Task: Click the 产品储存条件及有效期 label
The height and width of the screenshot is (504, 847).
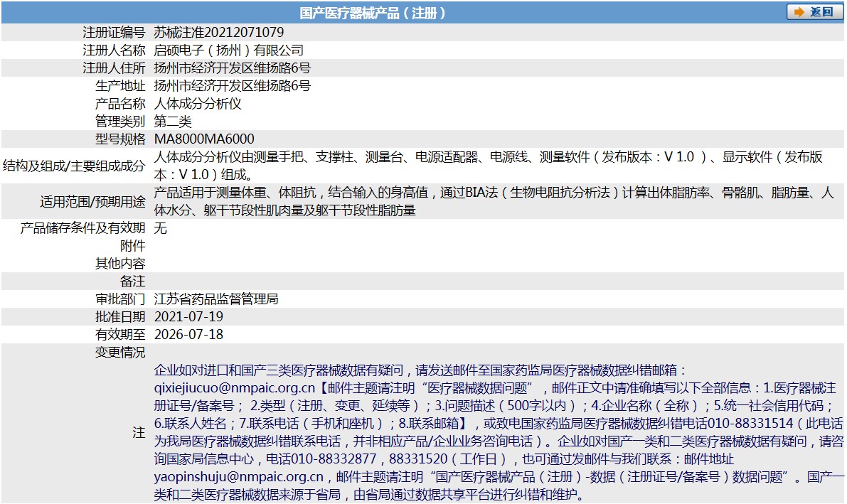Action: click(x=83, y=228)
